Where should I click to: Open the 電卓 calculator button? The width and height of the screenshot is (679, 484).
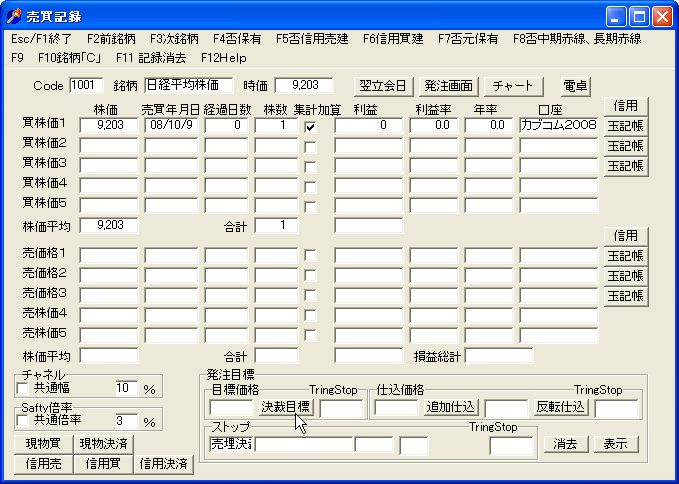click(x=575, y=86)
